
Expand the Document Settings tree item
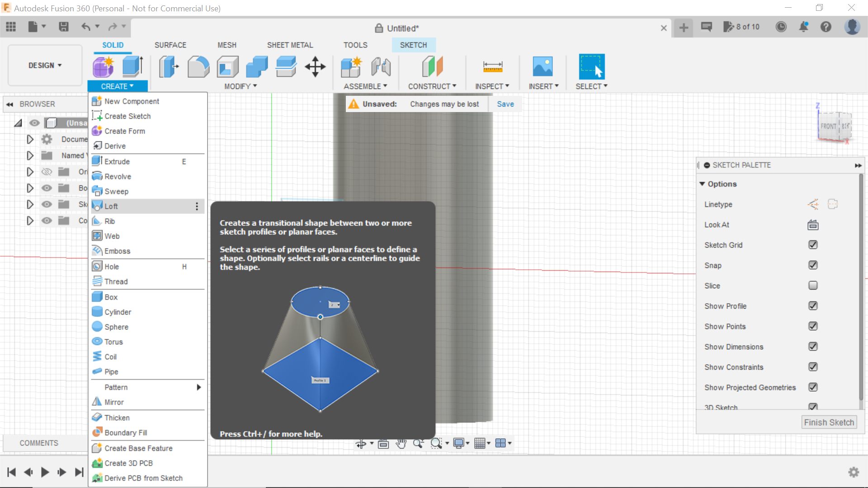click(x=30, y=139)
